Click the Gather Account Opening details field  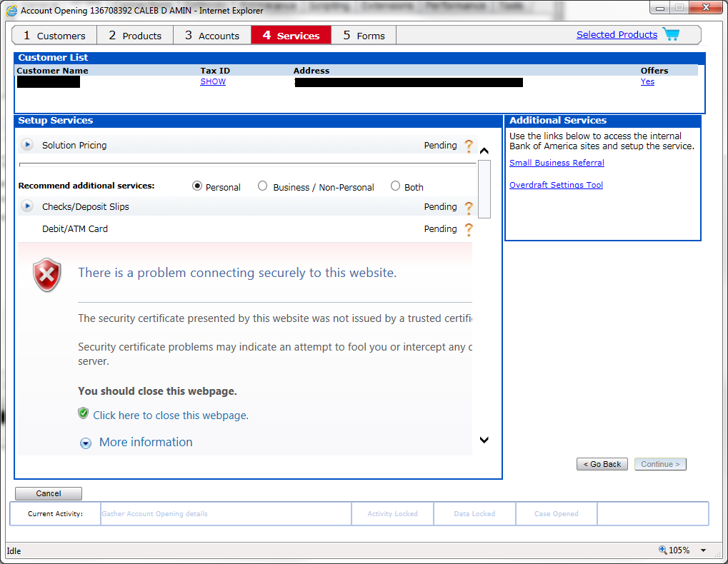pyautogui.click(x=226, y=514)
